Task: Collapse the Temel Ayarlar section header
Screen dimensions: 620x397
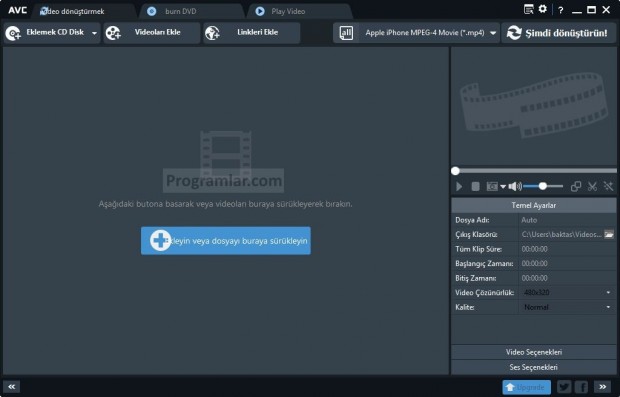Action: [x=533, y=205]
